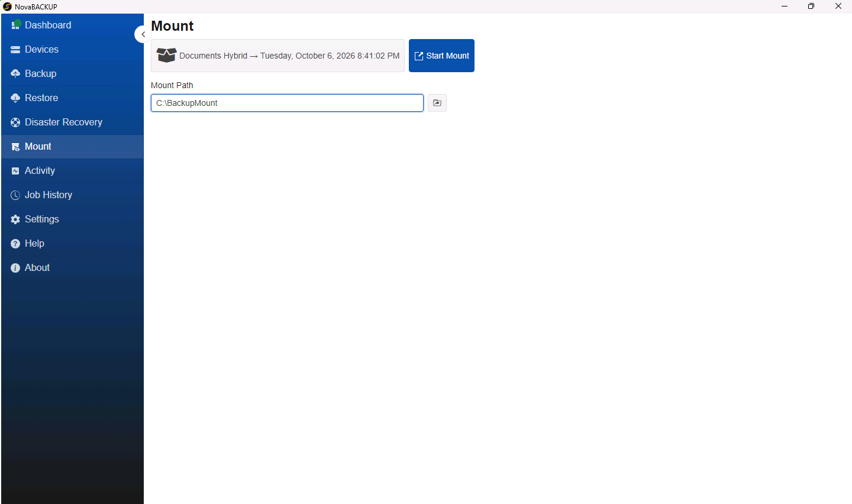Start mounting the selected backup

(441, 56)
